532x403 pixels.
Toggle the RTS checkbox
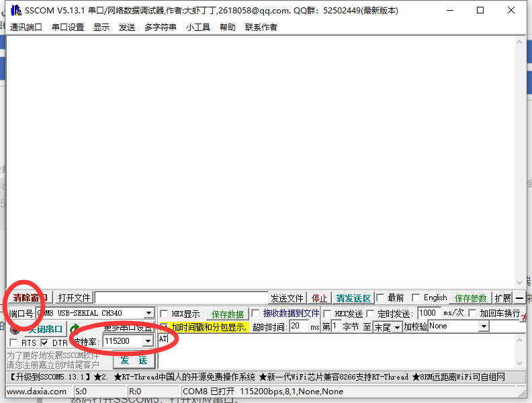[x=13, y=343]
